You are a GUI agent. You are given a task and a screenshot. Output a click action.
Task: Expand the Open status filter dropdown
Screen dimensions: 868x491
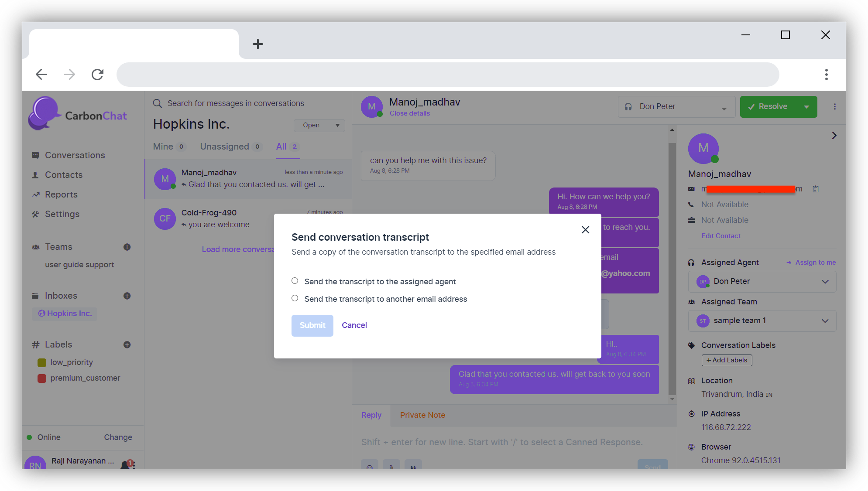(x=319, y=126)
